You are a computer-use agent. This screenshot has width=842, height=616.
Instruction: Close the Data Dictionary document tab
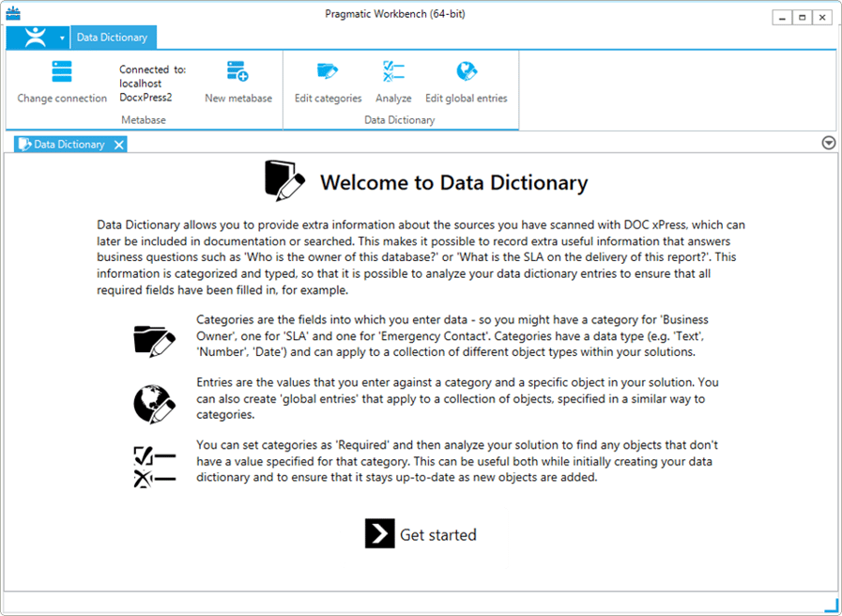coord(118,145)
